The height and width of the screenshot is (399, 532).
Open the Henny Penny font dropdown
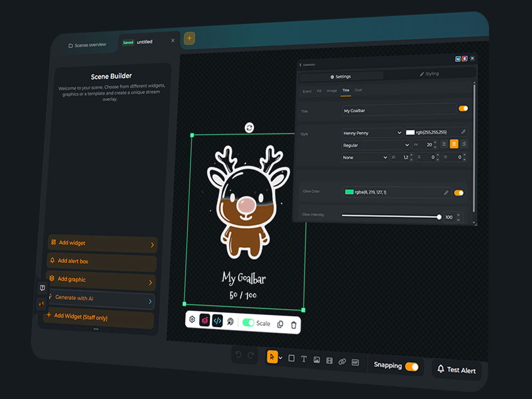[372, 133]
